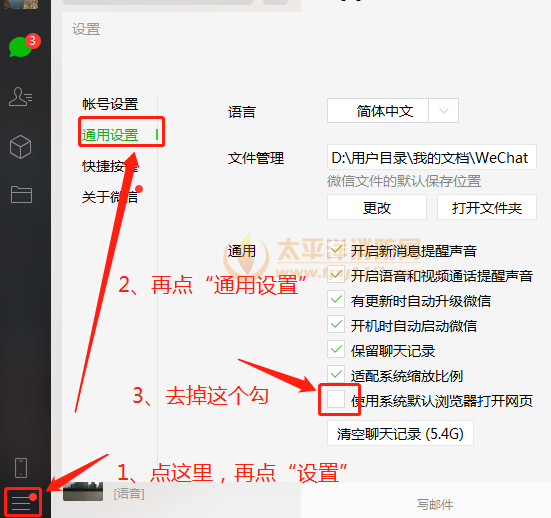Toggle 保留聊天记录 checkbox
This screenshot has width=551, height=518.
pos(336,350)
